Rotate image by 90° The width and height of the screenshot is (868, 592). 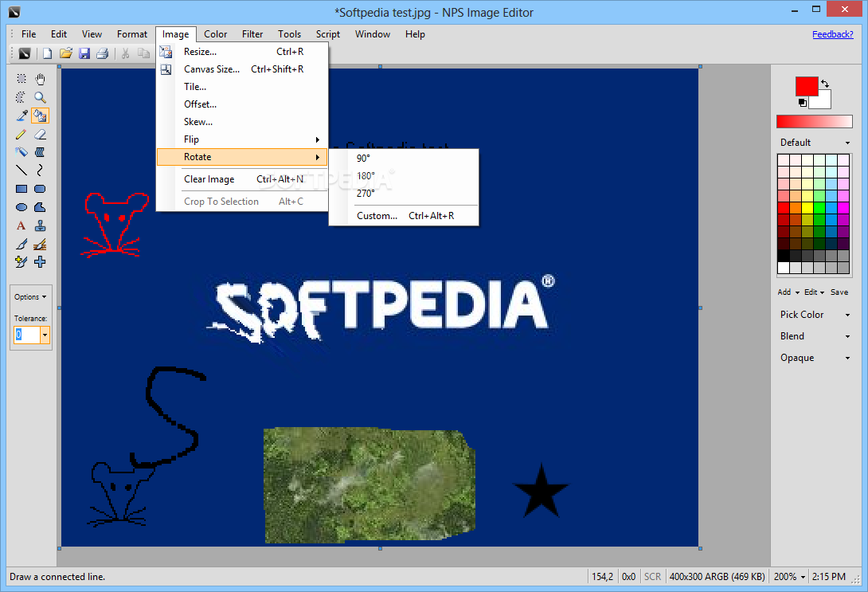click(x=404, y=159)
